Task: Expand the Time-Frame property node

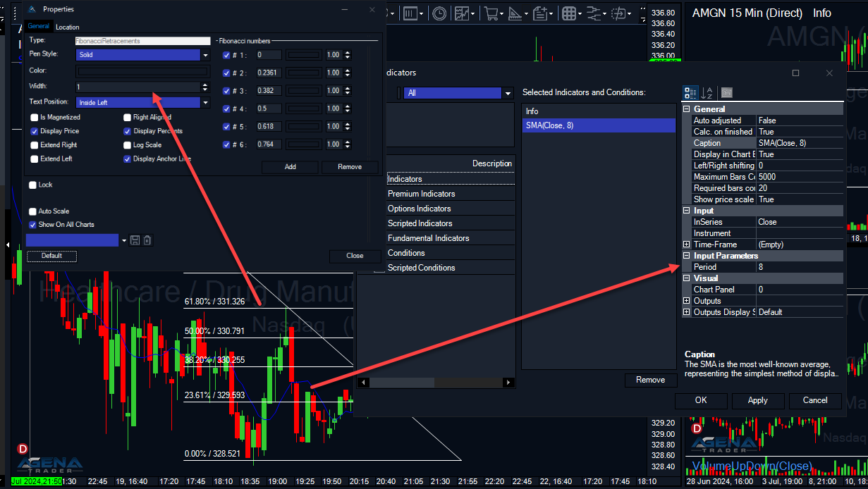Action: pyautogui.click(x=687, y=244)
